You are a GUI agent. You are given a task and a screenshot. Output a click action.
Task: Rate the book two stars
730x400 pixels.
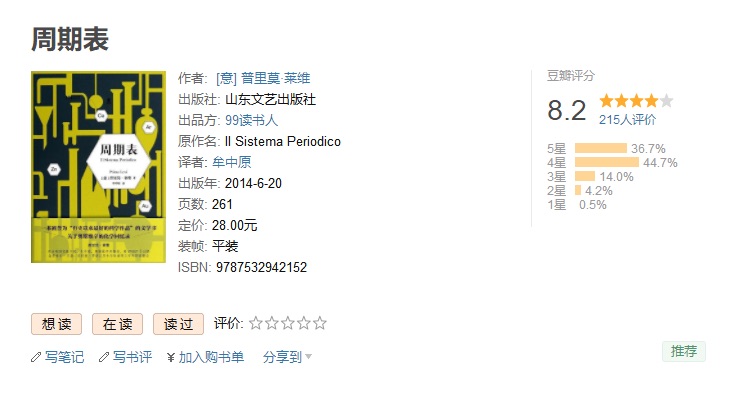tap(271, 323)
